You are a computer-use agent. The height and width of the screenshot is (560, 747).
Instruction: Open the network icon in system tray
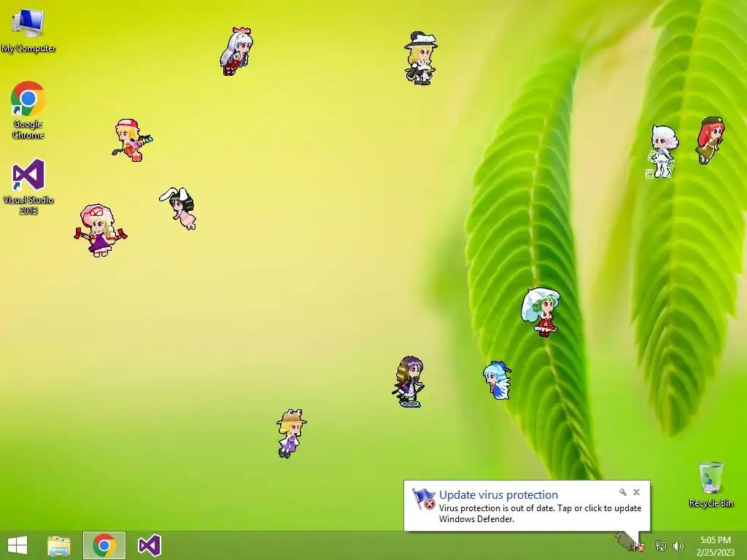660,545
